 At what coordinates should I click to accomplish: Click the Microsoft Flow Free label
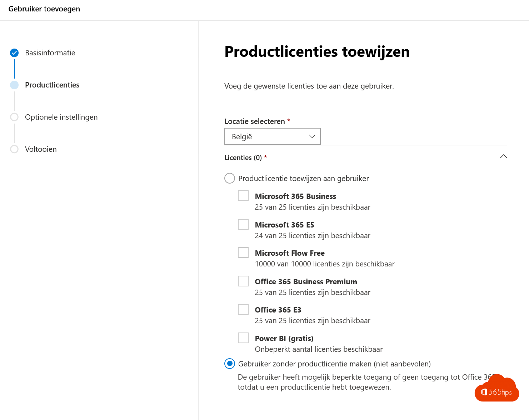(x=290, y=253)
